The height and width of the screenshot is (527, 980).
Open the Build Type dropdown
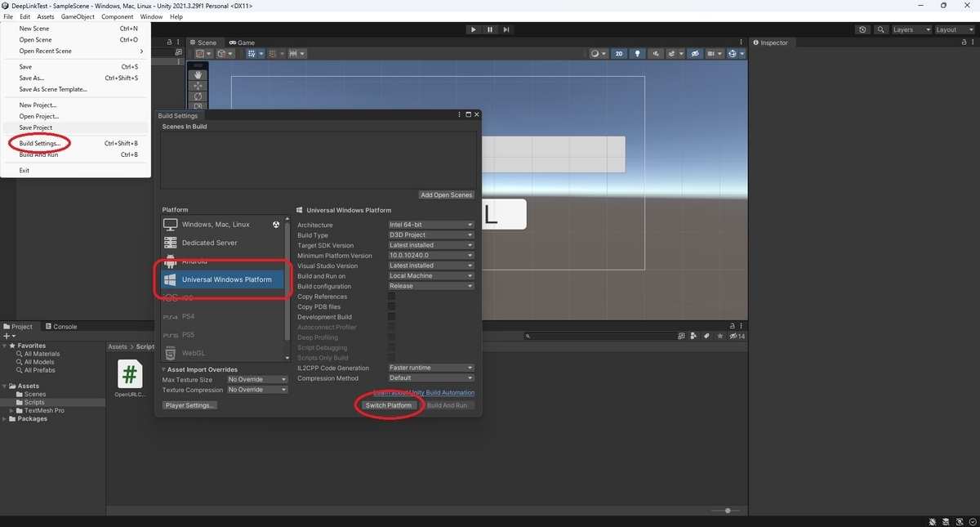click(x=430, y=235)
